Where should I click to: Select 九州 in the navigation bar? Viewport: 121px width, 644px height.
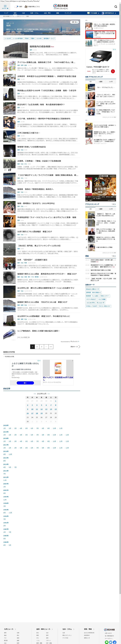23,13
